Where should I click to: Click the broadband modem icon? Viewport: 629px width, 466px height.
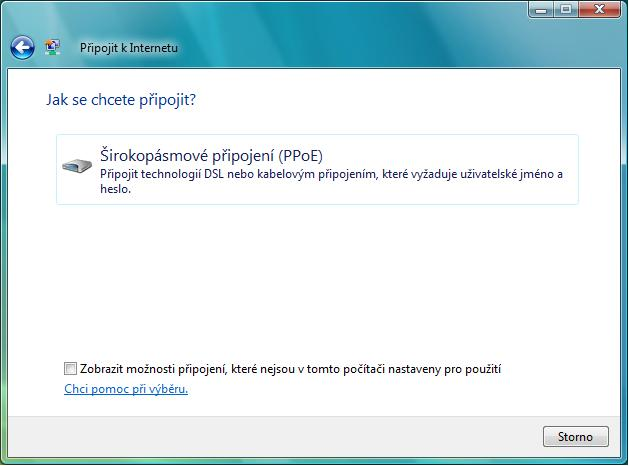pyautogui.click(x=77, y=166)
